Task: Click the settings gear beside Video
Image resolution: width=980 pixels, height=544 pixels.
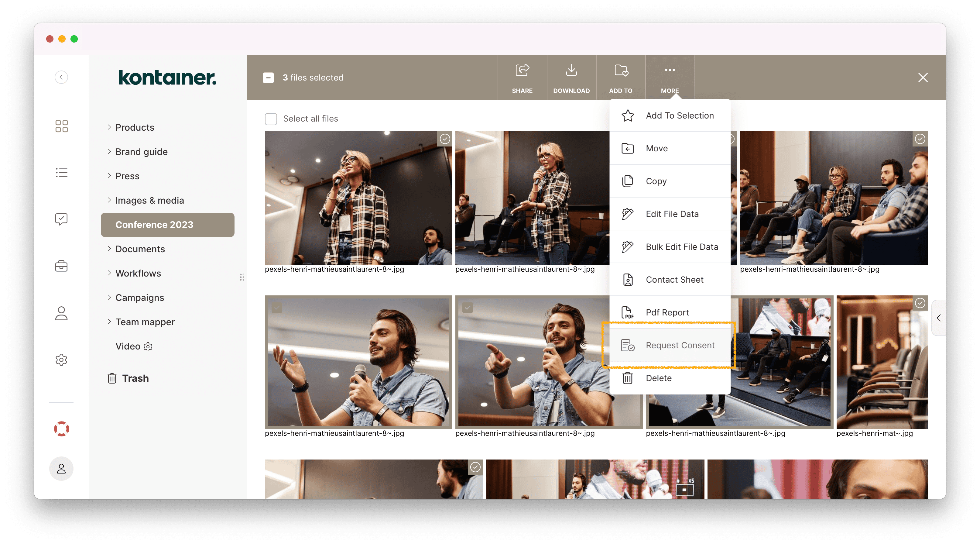Action: coord(148,347)
